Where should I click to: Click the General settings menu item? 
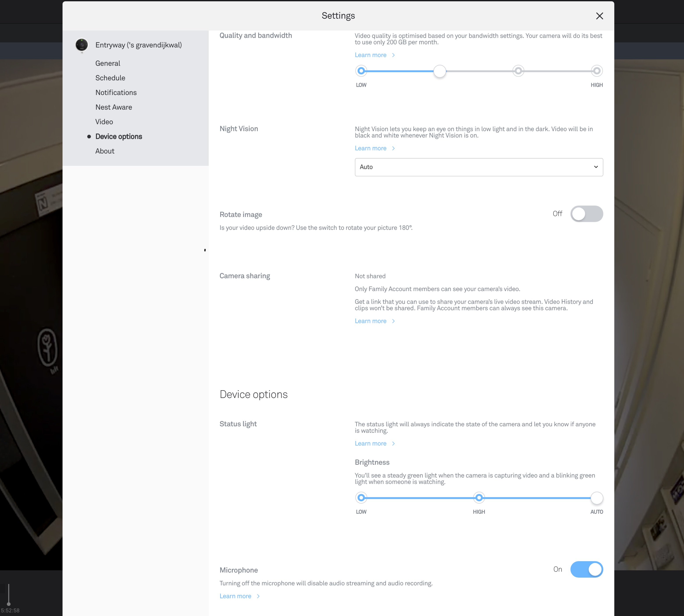[x=108, y=63]
